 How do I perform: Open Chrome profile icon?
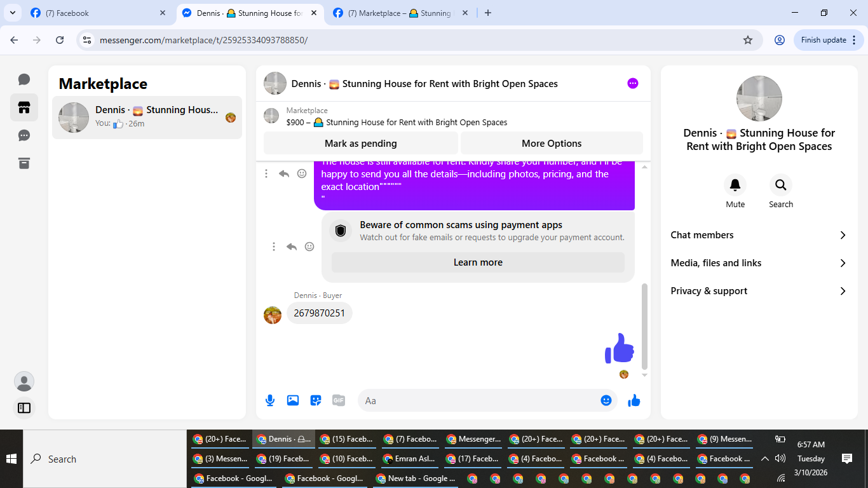(780, 40)
